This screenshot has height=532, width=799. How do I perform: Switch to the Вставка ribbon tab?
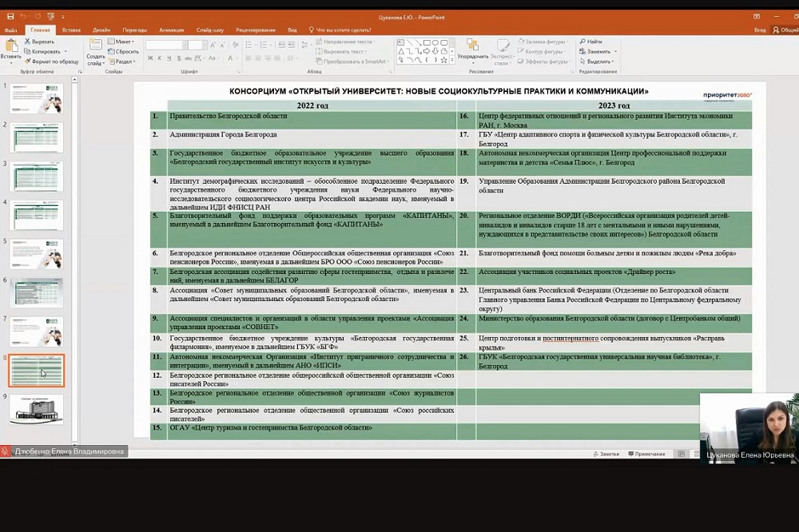click(71, 30)
